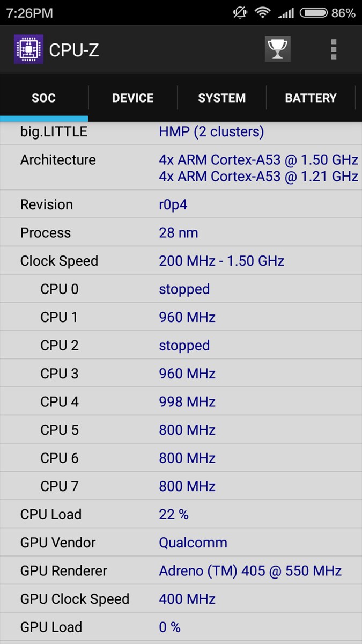The image size is (362, 644).
Task: Open the trophy validation icon
Action: pos(277,49)
